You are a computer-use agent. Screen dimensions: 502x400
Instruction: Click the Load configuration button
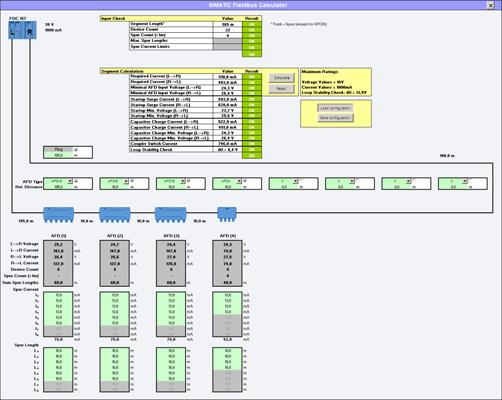335,108
